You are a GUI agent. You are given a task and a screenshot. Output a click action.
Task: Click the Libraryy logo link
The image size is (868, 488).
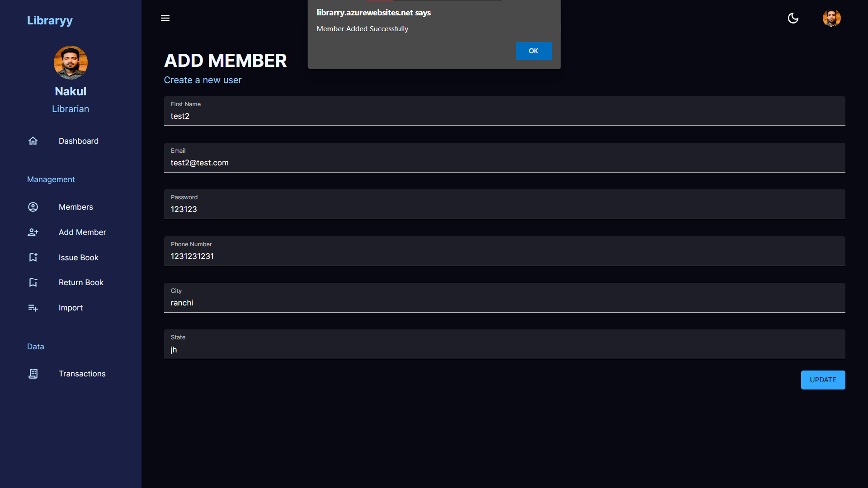tap(50, 20)
